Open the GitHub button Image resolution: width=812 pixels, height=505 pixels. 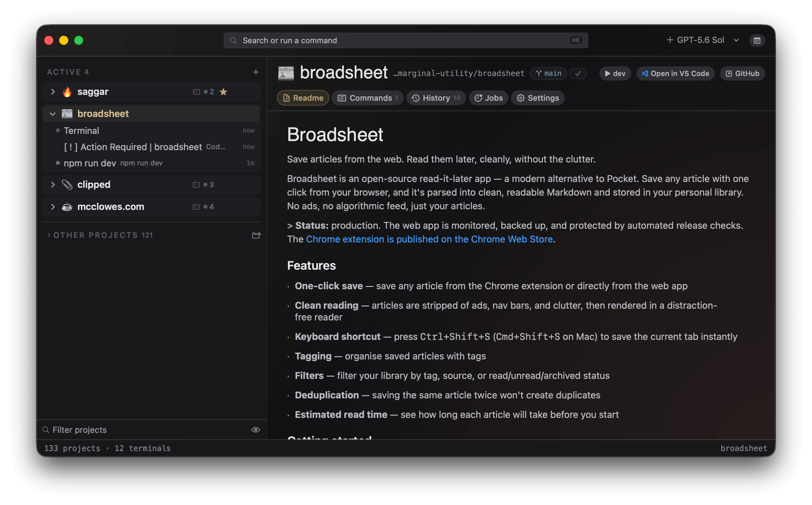click(742, 73)
